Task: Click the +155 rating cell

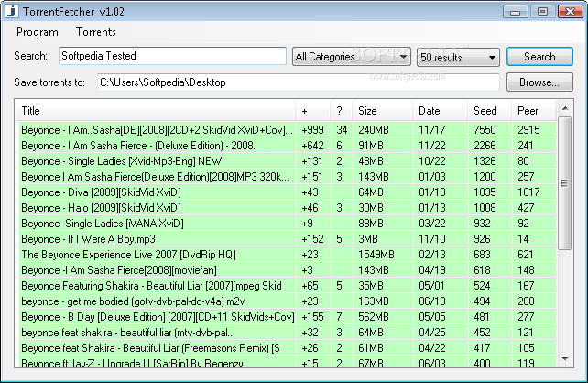Action: (312, 317)
